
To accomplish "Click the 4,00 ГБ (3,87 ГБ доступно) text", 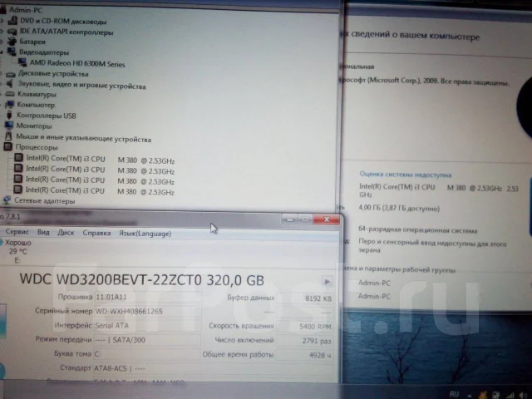I will coord(399,208).
